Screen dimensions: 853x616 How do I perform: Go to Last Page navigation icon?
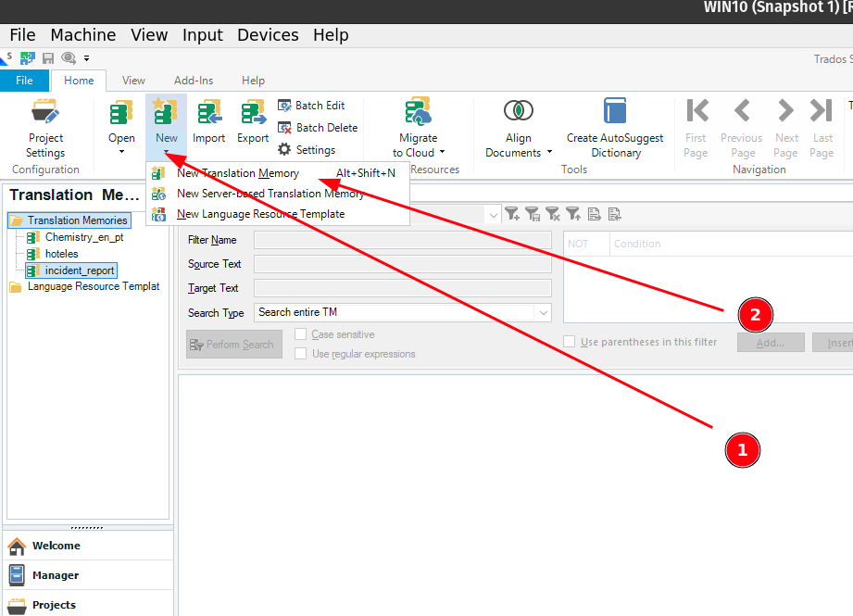[x=821, y=110]
